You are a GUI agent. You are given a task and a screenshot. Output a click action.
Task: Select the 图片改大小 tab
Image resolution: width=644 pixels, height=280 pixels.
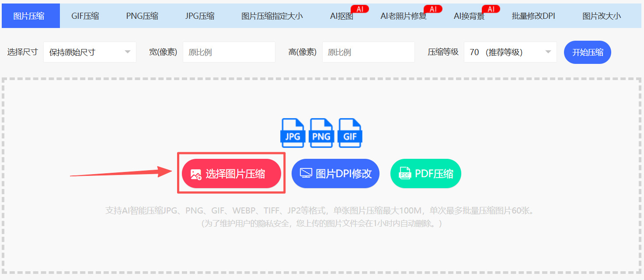point(602,15)
